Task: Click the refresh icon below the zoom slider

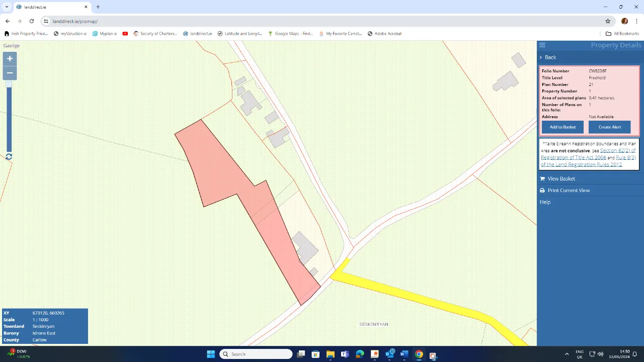Action: pos(9,156)
